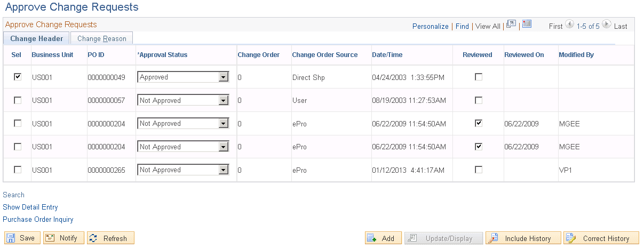Open grid in new window icon
This screenshot has height=249, width=644.
click(511, 24)
